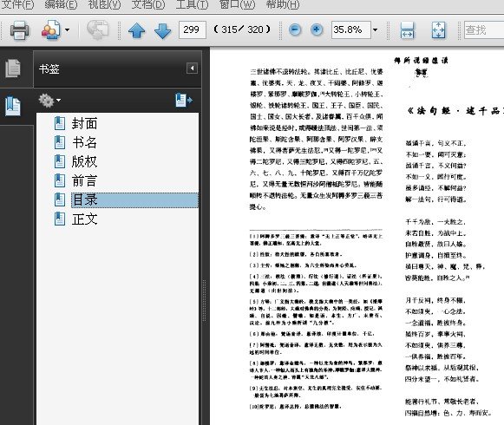Go to previous page with up arrow
504x425 pixels.
point(136,30)
